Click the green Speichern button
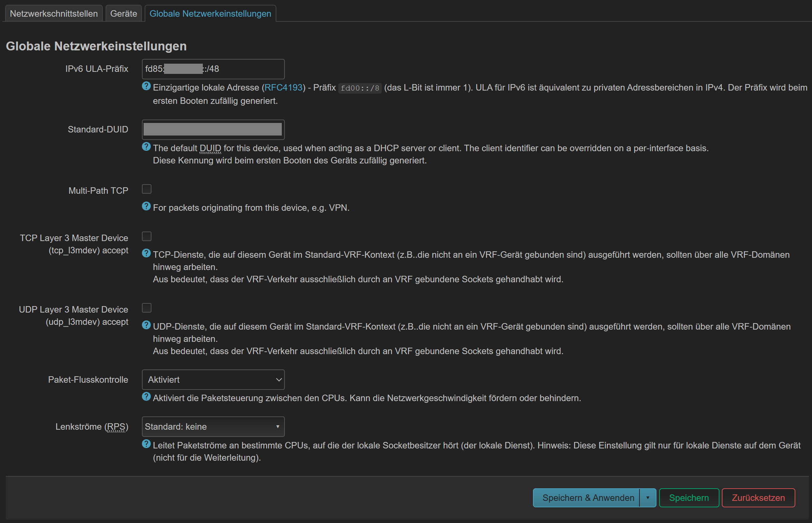 pos(689,498)
